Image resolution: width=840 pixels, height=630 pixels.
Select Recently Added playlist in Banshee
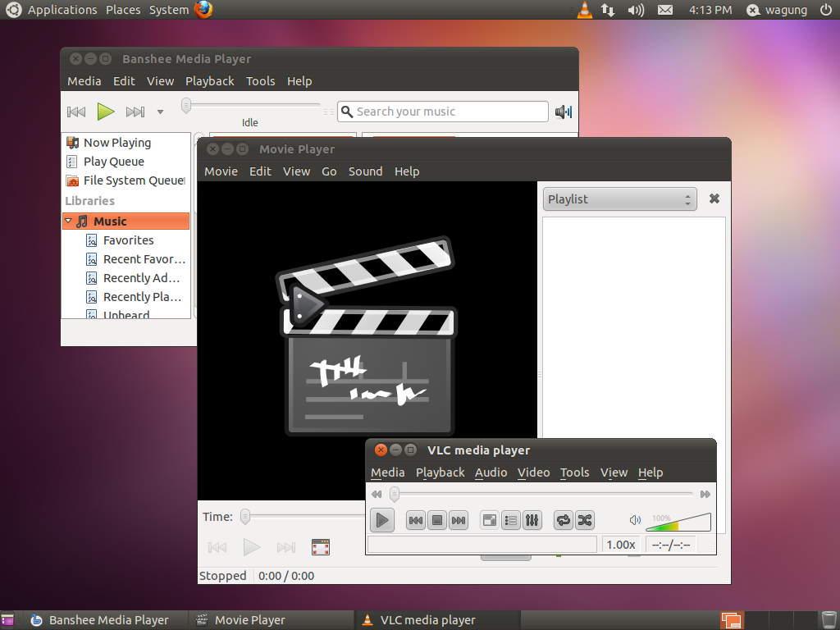click(135, 278)
